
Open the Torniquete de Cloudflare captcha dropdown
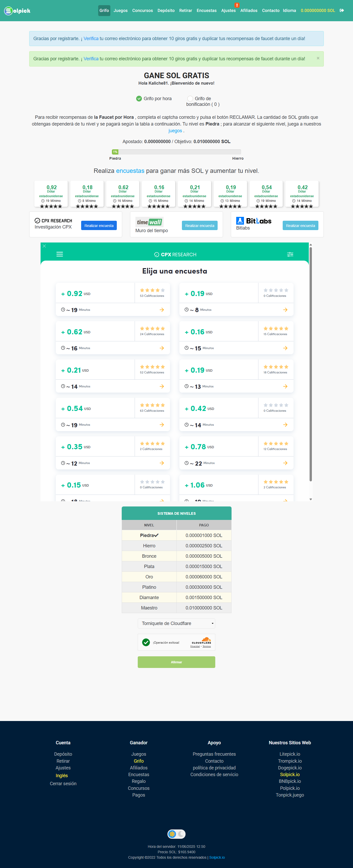coord(176,623)
